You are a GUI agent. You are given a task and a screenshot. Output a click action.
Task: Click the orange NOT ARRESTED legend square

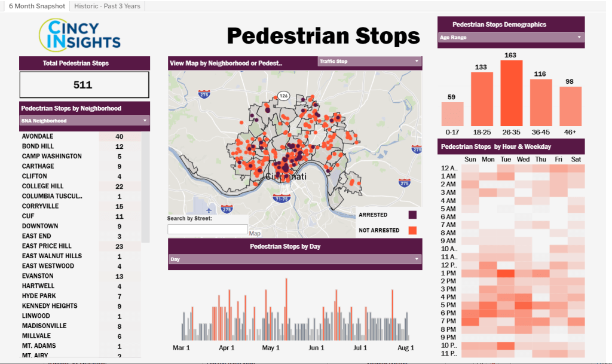412,230
